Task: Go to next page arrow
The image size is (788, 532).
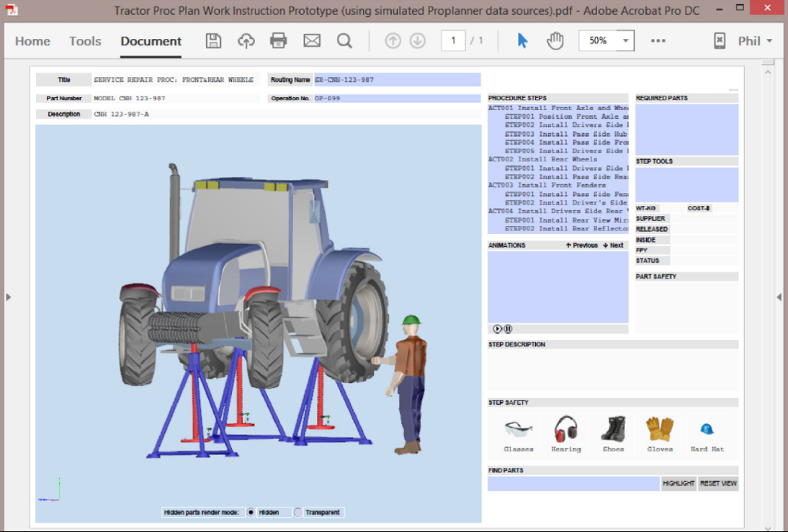Action: (x=418, y=41)
